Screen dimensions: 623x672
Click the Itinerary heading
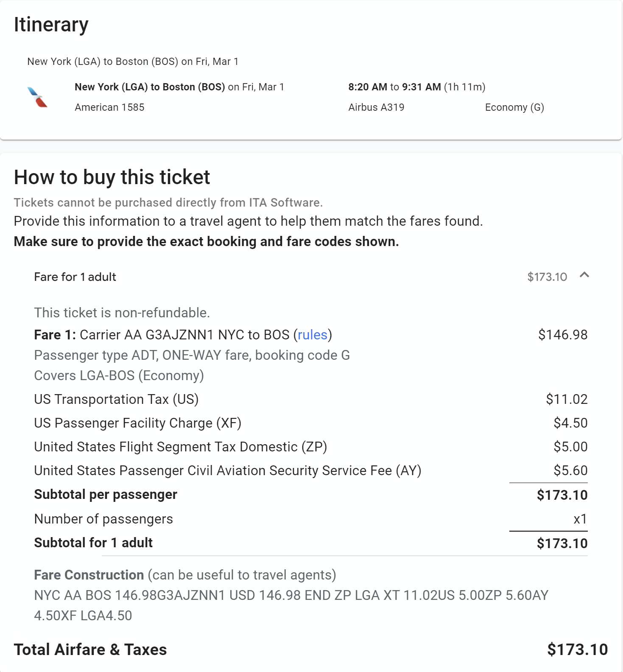(51, 25)
